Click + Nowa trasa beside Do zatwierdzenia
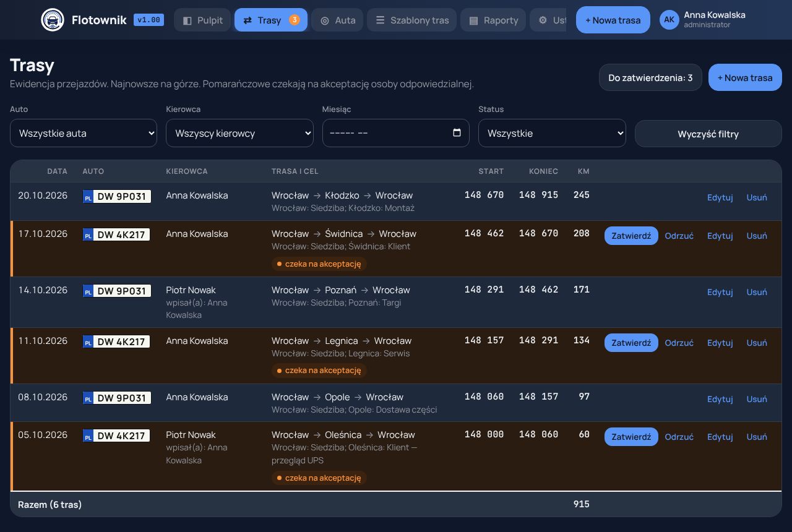The height and width of the screenshot is (532, 792). [745, 77]
